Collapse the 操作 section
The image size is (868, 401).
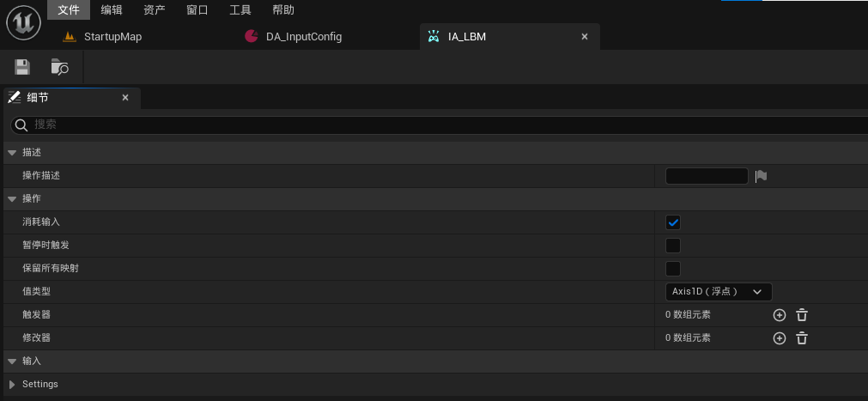pos(12,199)
